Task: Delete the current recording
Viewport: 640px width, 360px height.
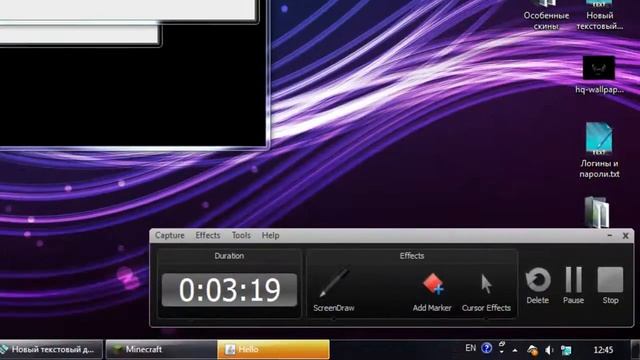Action: pos(538,285)
